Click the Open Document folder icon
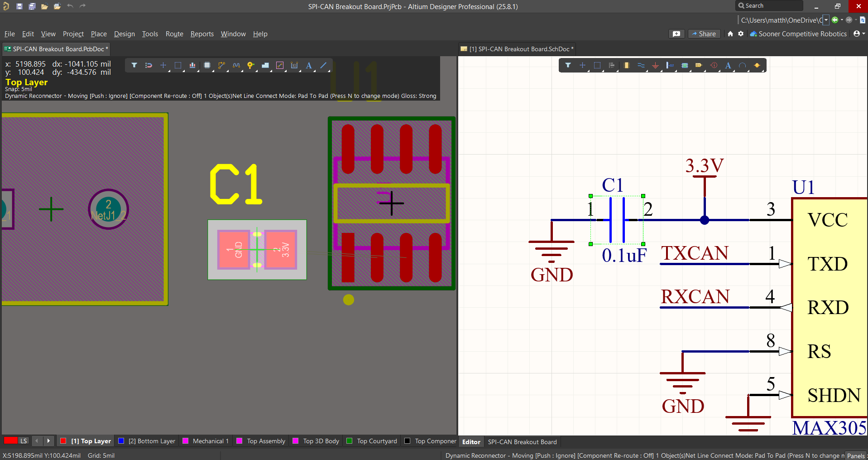The image size is (868, 460). 44,6
